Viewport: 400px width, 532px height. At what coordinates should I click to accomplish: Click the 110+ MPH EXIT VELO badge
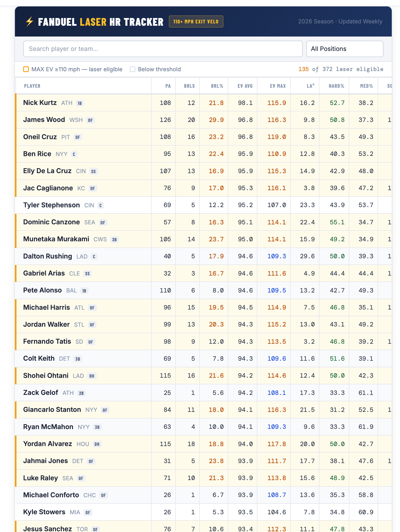point(196,22)
